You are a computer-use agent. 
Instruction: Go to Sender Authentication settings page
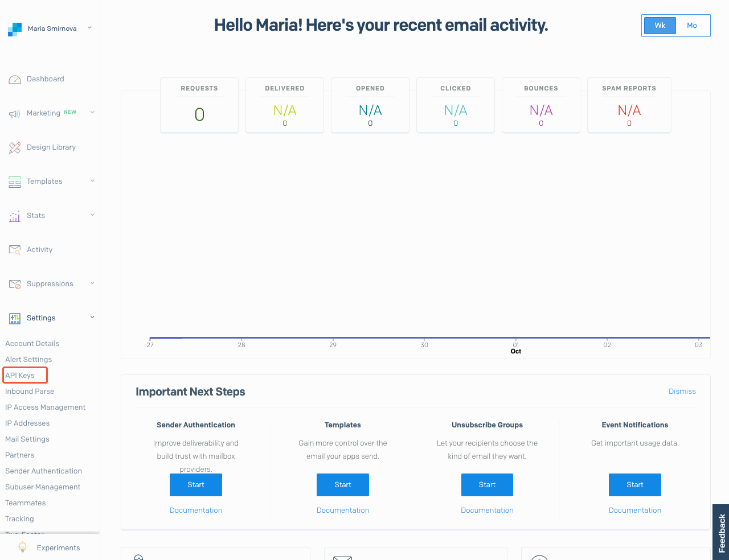click(x=43, y=471)
